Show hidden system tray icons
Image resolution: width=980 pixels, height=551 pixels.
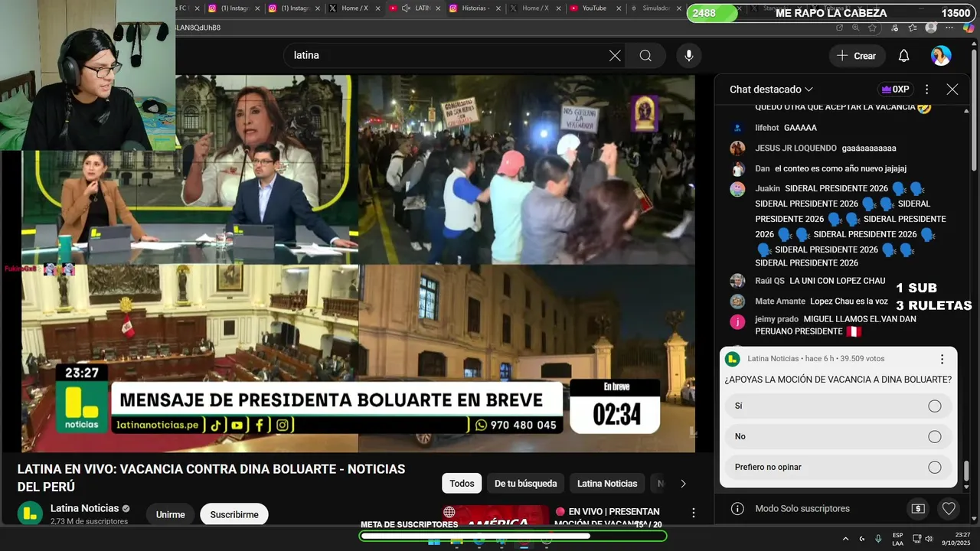(846, 539)
